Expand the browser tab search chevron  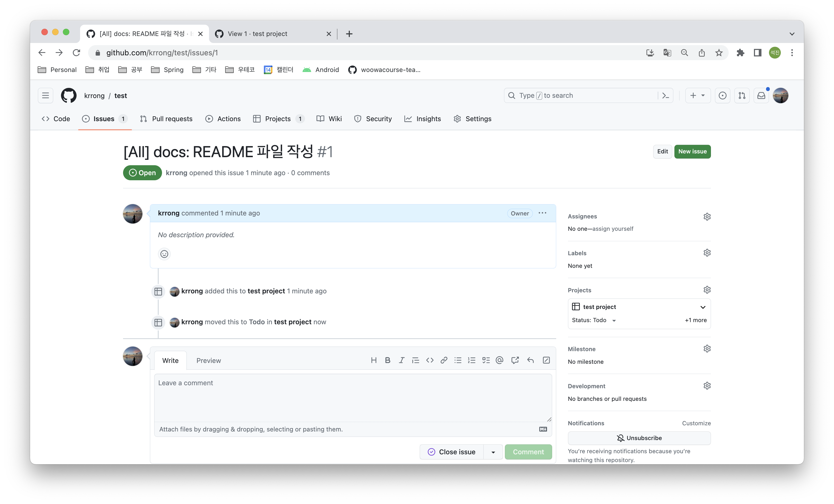click(x=792, y=34)
